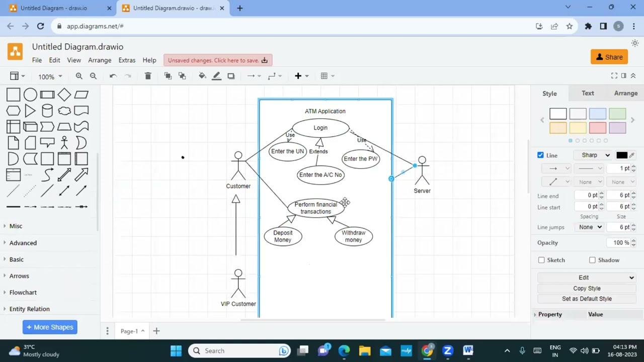Open the Extras menu
This screenshot has height=362, width=644.
(x=127, y=60)
